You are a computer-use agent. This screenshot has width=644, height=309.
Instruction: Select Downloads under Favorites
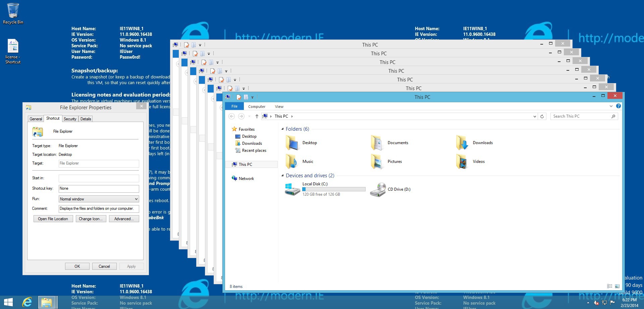click(x=249, y=143)
